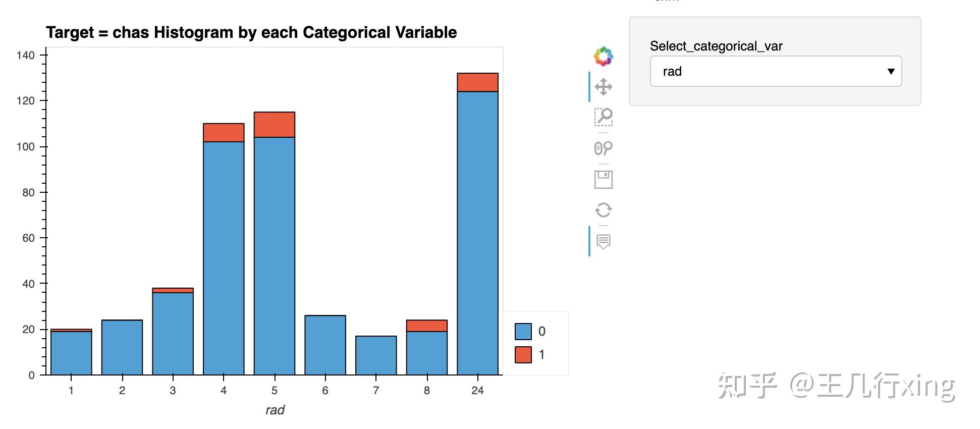The height and width of the screenshot is (429, 980).
Task: Click the red segment atop rad 4 bar
Action: (224, 132)
